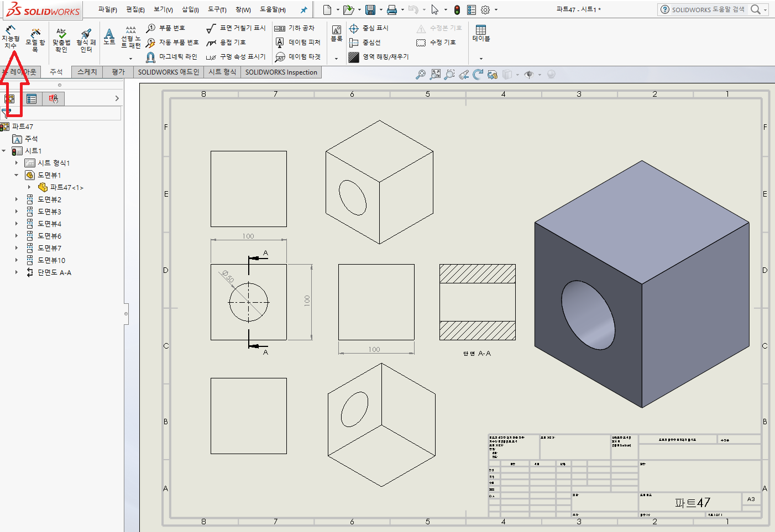Add a 중심선 centerline
Image resolution: width=775 pixels, height=532 pixels.
pyautogui.click(x=365, y=42)
